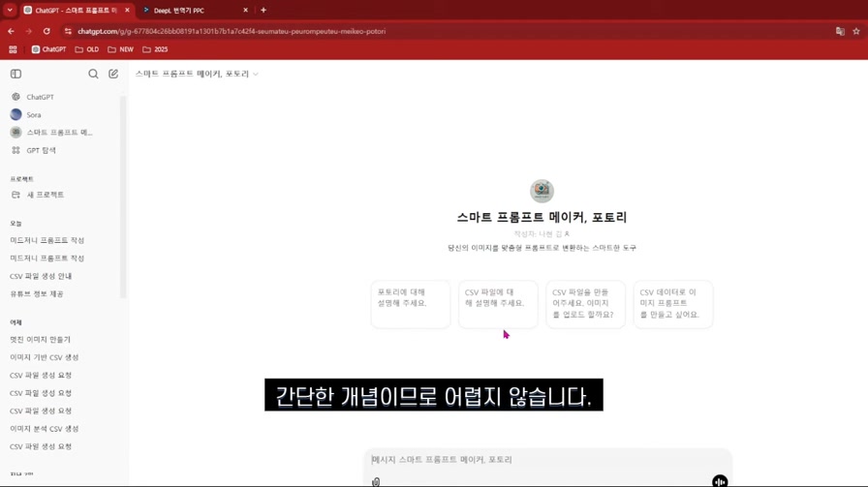Open the 이미지 기반 CSV 생성 chat
This screenshot has height=487, width=868.
coord(45,357)
